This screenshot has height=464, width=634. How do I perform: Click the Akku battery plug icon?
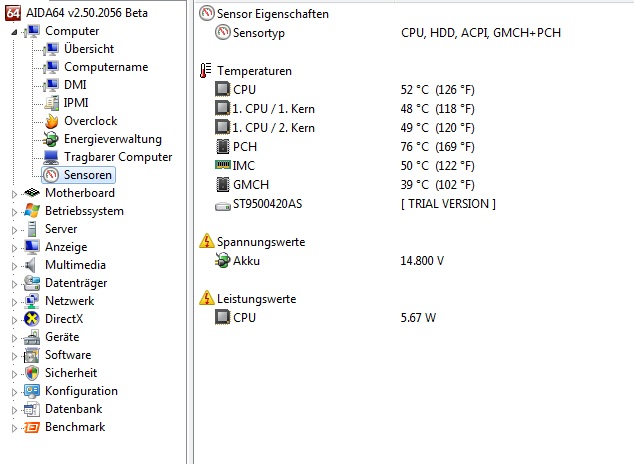222,261
